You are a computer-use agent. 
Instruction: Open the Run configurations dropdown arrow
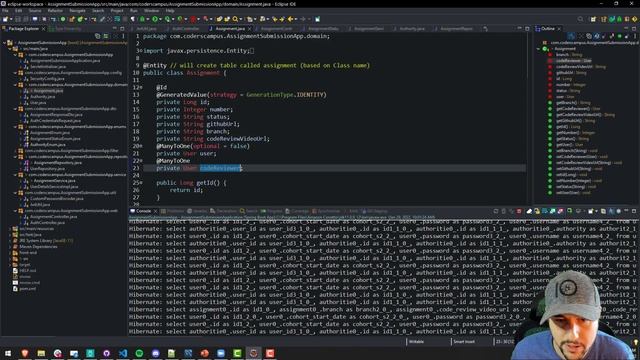pos(160,19)
